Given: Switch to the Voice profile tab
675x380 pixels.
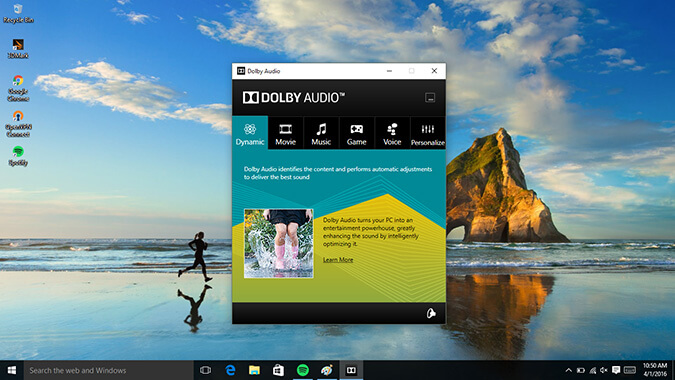Looking at the screenshot, I should (392, 133).
